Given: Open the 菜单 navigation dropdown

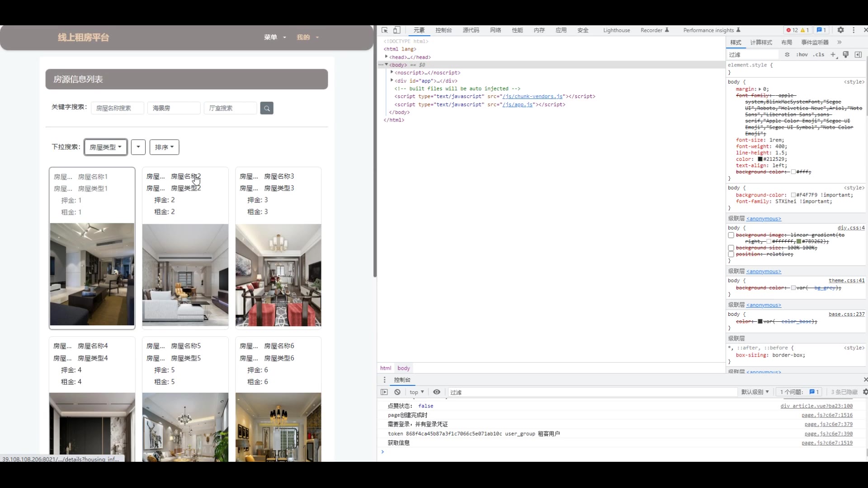Looking at the screenshot, I should click(275, 38).
